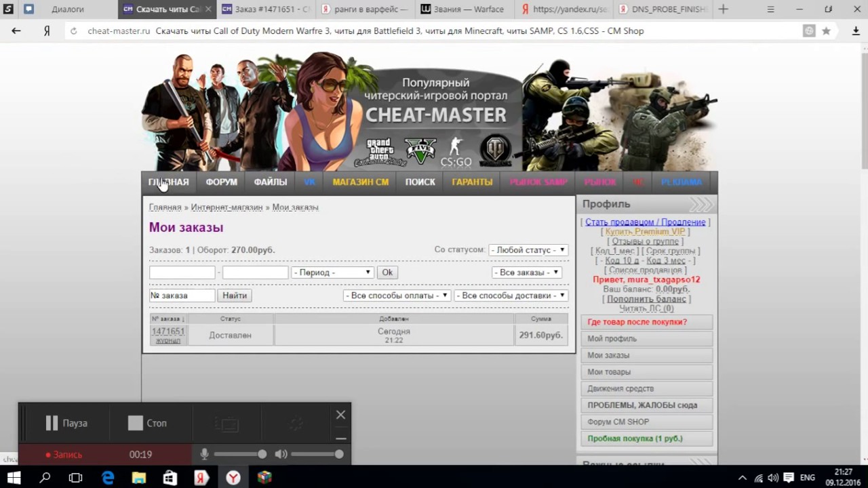
Task: Open the Все способы оплаты dropdown
Action: click(397, 296)
